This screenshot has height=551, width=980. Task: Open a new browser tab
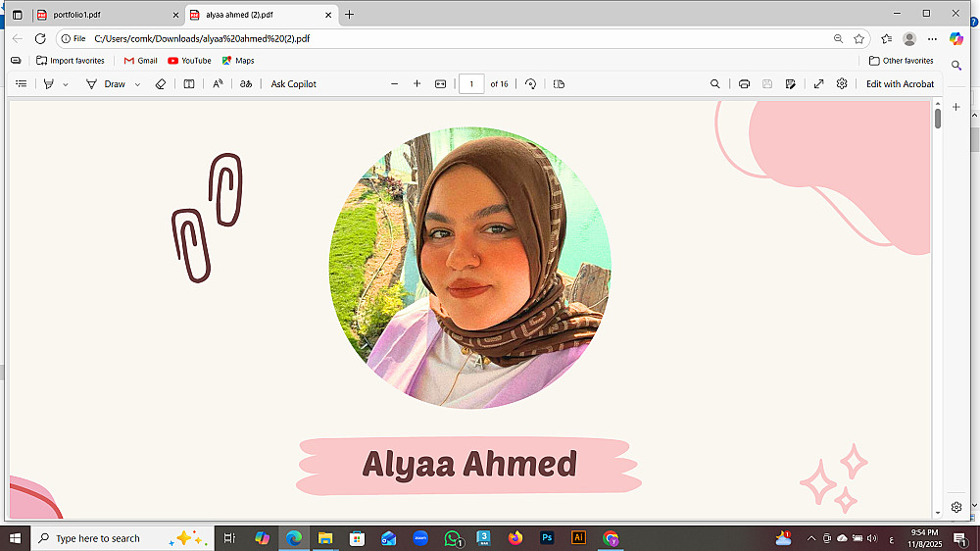click(350, 15)
